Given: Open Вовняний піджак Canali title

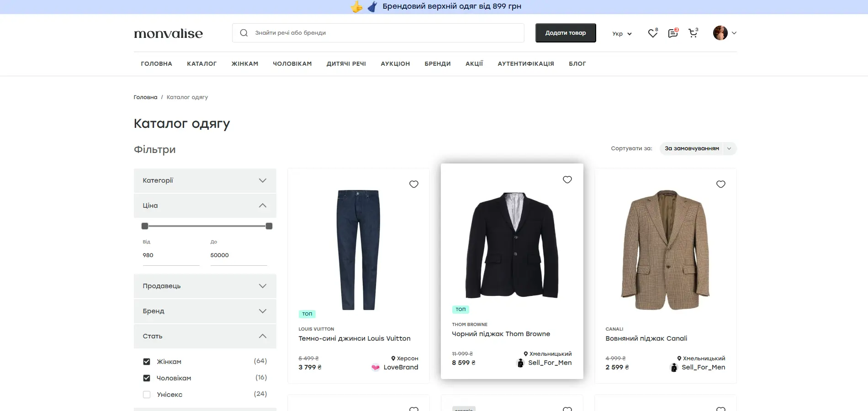Looking at the screenshot, I should tap(646, 338).
